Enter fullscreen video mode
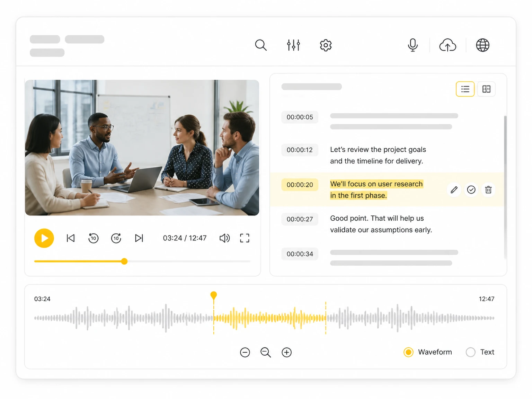Image resolution: width=532 pixels, height=399 pixels. click(245, 238)
